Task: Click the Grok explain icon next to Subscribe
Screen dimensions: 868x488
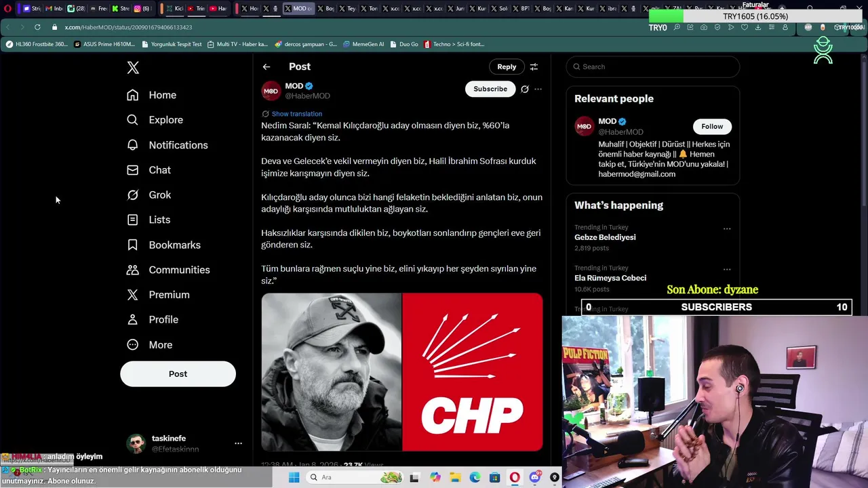Action: 524,89
